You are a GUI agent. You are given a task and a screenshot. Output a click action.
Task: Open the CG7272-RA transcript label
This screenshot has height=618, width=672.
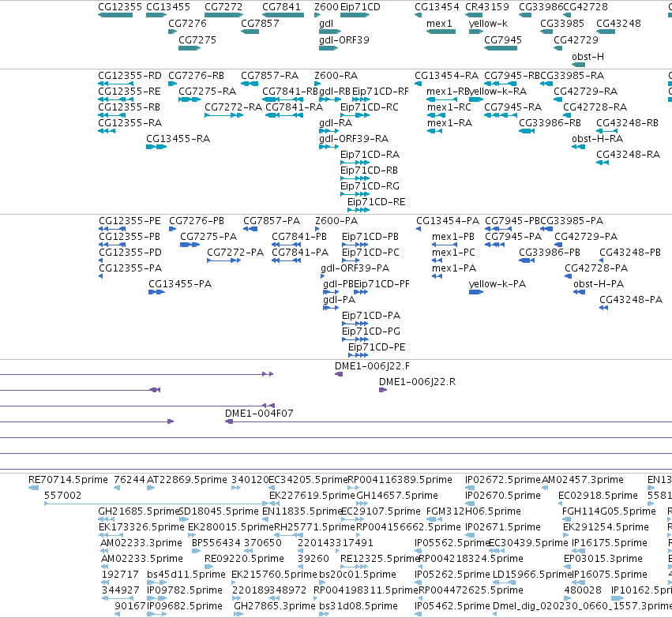click(x=233, y=107)
